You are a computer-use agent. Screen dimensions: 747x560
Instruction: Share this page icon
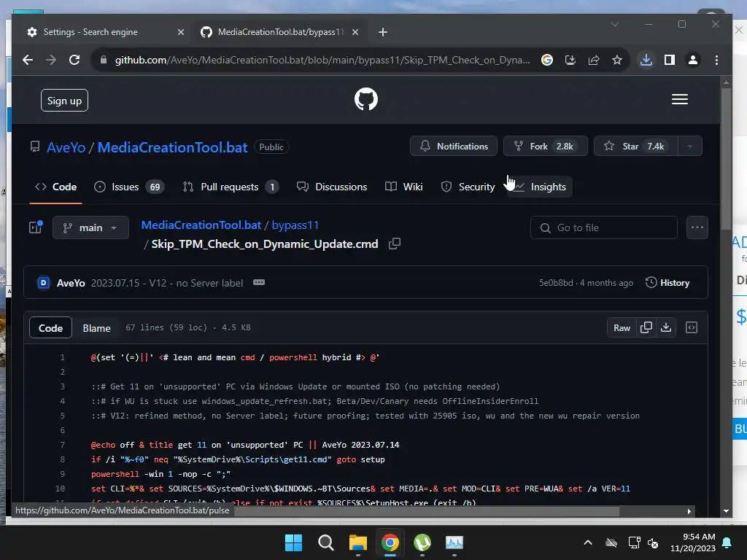coord(594,60)
